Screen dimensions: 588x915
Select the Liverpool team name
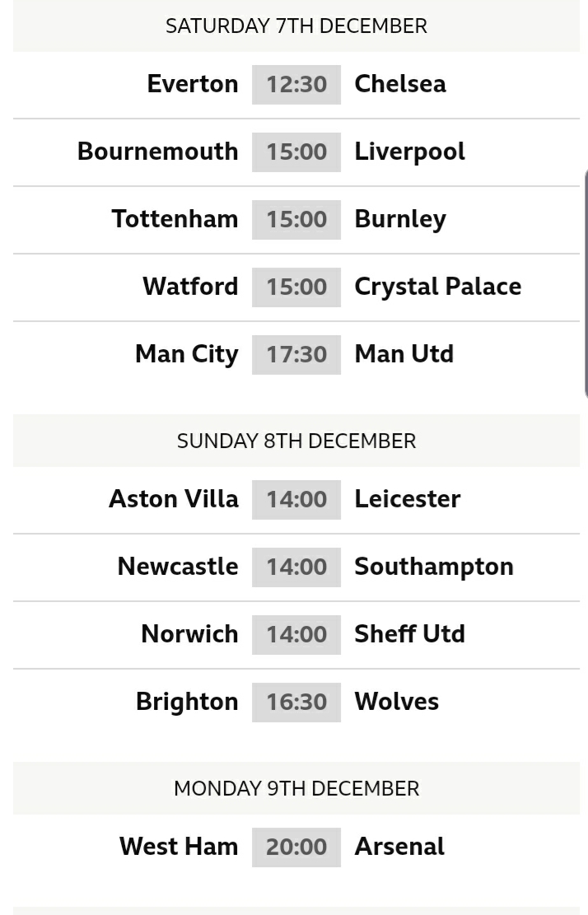(x=409, y=152)
